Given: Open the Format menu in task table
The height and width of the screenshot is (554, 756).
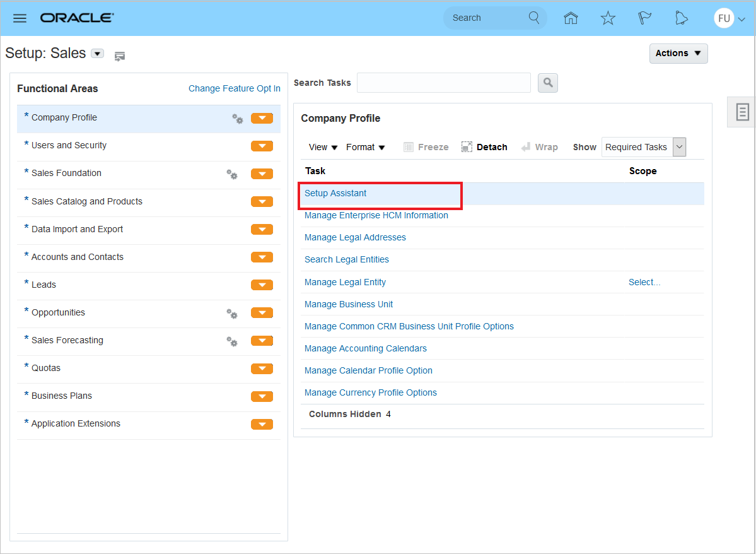Looking at the screenshot, I should click(x=366, y=147).
